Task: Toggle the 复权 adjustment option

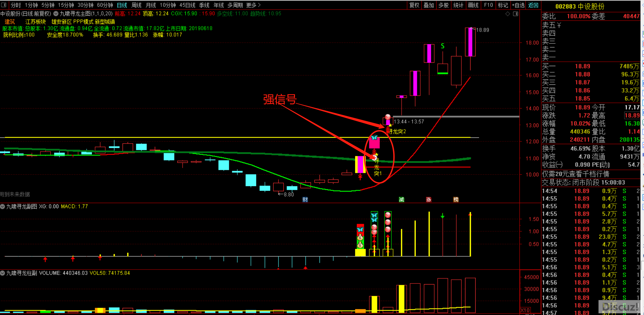Action: pyautogui.click(x=414, y=5)
